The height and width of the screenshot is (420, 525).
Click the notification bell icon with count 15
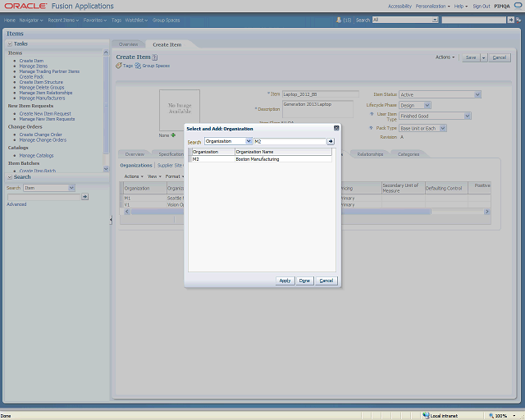[x=339, y=20]
